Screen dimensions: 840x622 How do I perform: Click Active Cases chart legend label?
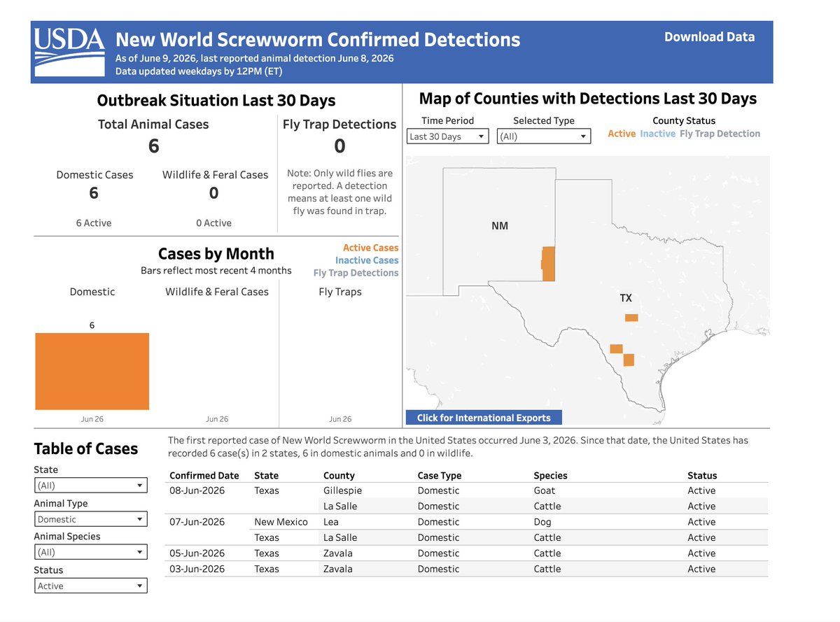click(370, 248)
